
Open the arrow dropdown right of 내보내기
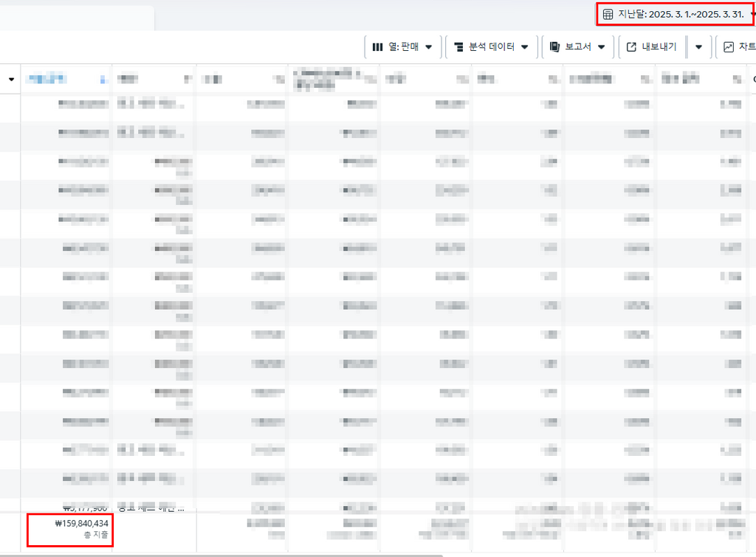coord(698,47)
